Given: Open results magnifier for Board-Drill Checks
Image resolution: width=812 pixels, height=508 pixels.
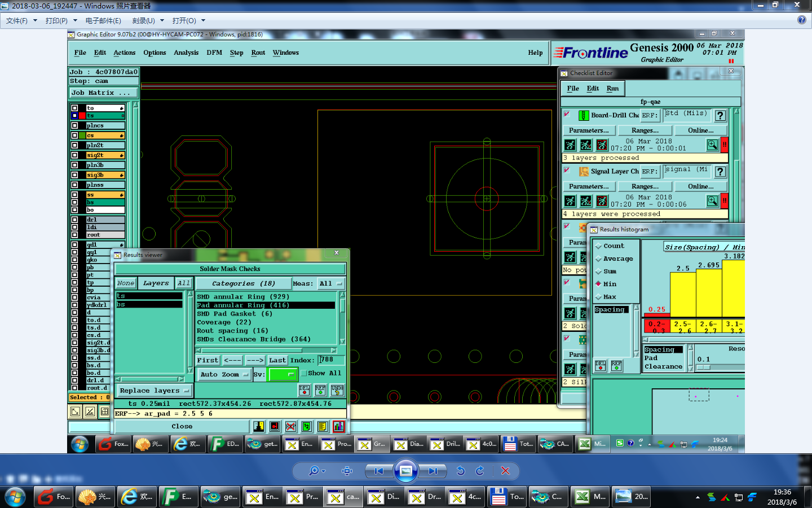Looking at the screenshot, I should point(713,145).
